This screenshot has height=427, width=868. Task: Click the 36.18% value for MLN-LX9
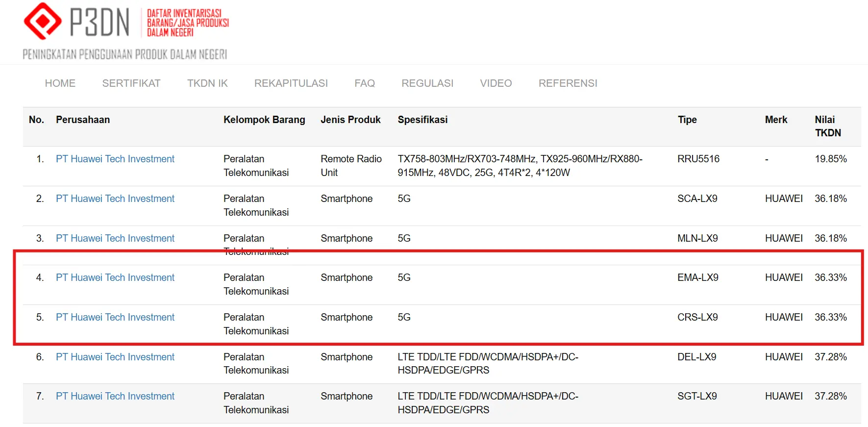tap(831, 238)
